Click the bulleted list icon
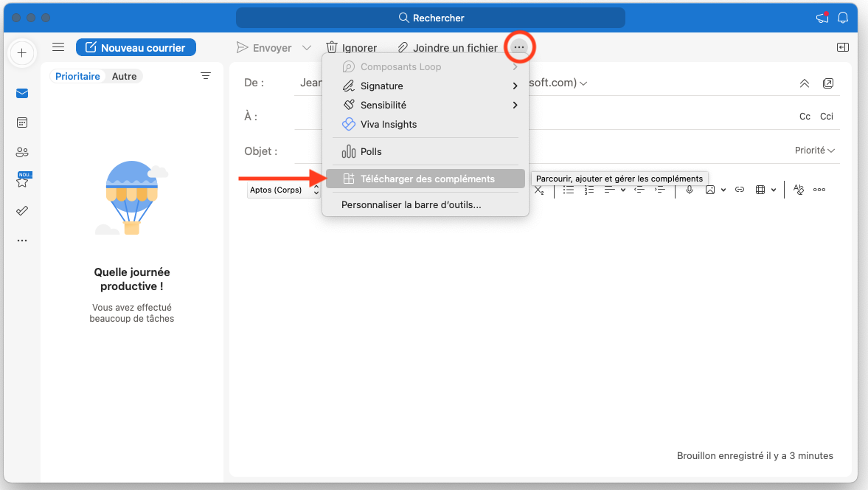Viewport: 868px width, 490px height. (569, 190)
